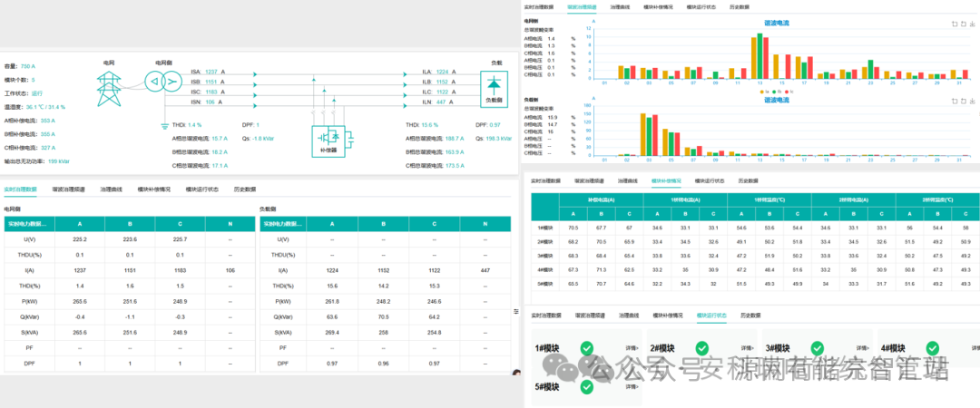Click area zoom icon on lower harmonic chart
The image size is (980, 408).
(x=954, y=100)
